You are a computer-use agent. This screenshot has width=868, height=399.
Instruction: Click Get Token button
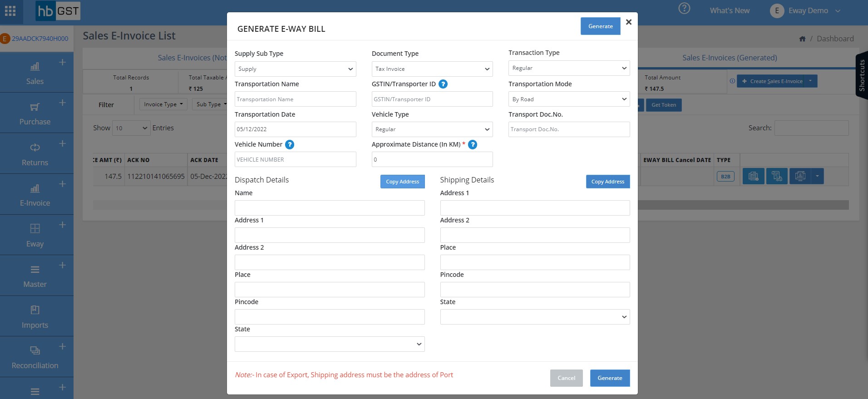coord(664,105)
